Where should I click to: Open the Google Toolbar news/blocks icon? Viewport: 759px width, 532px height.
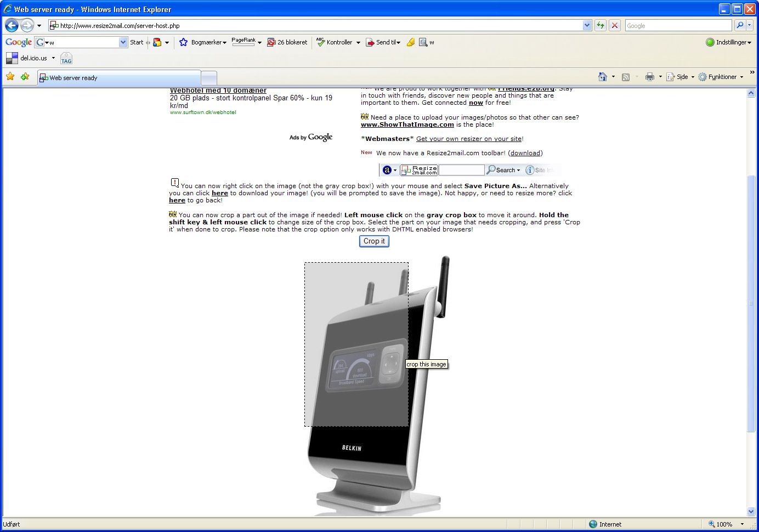click(157, 42)
